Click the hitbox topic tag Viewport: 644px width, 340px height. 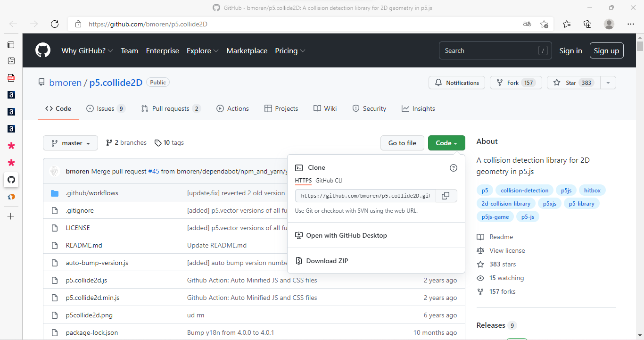click(x=592, y=191)
